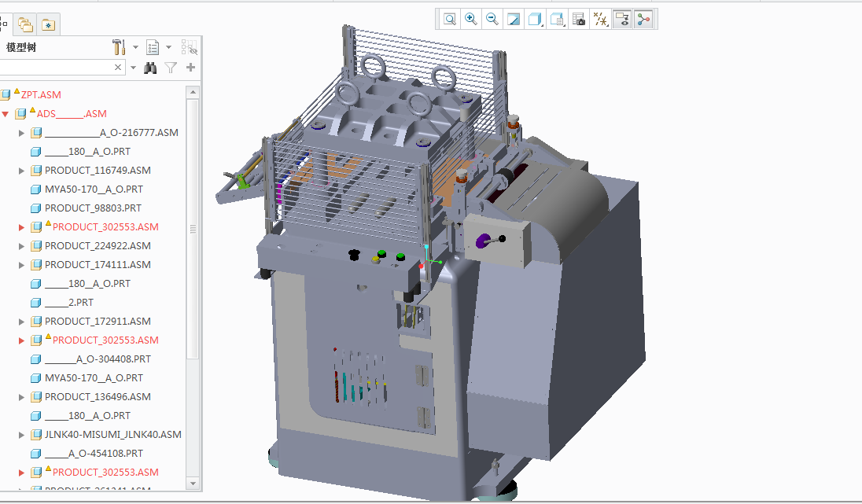Select the Zoom Region tool
The image size is (862, 504).
[x=449, y=18]
